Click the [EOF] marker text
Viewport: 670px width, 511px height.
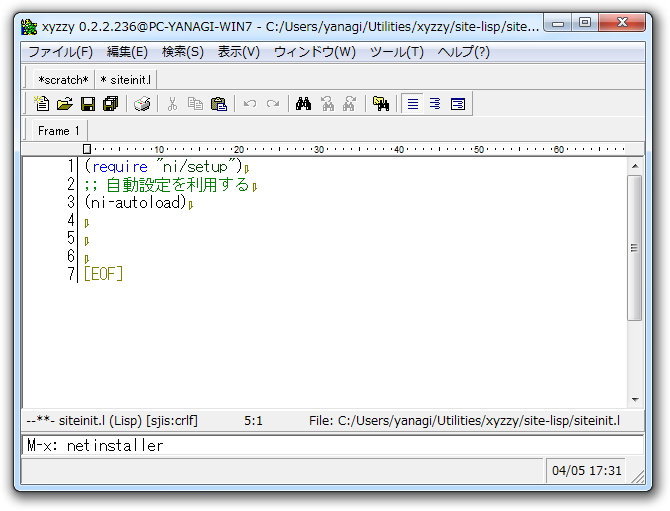click(x=103, y=273)
